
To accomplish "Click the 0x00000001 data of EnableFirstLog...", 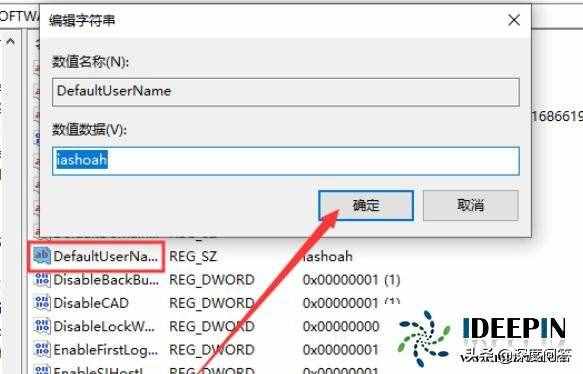I will [341, 350].
